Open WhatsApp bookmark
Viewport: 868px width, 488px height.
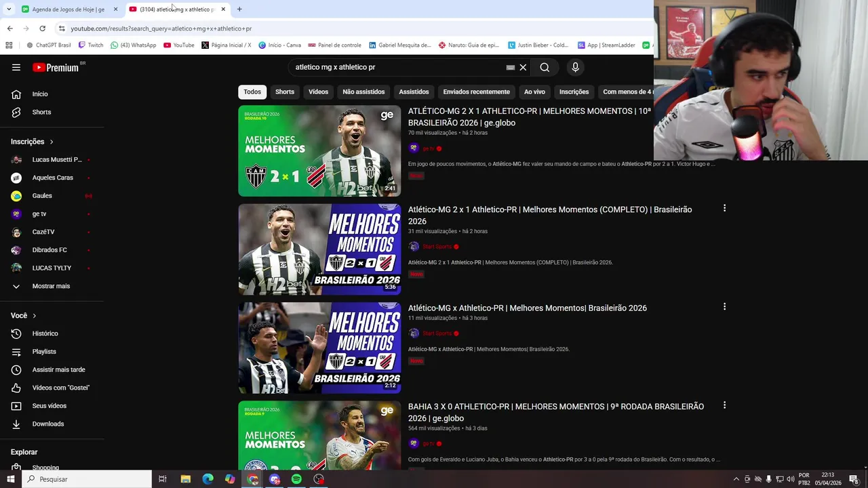tap(133, 45)
